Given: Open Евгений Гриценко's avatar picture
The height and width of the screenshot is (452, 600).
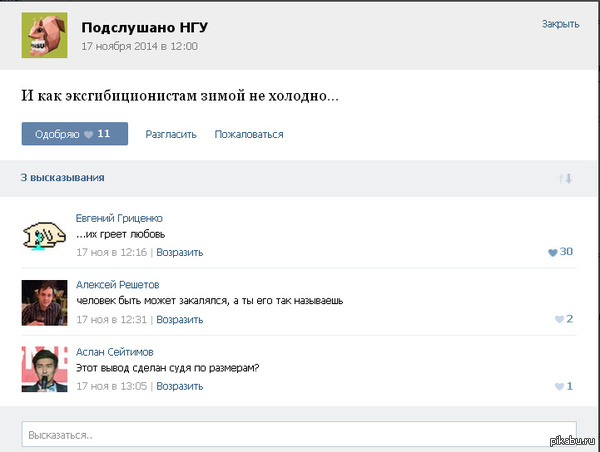Looking at the screenshot, I should click(44, 235).
